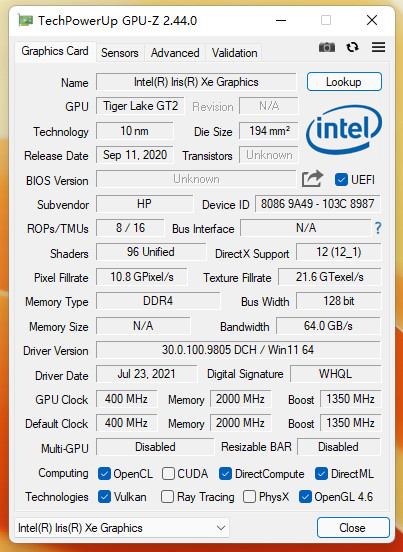Click the BIOS export share icon

(x=312, y=179)
